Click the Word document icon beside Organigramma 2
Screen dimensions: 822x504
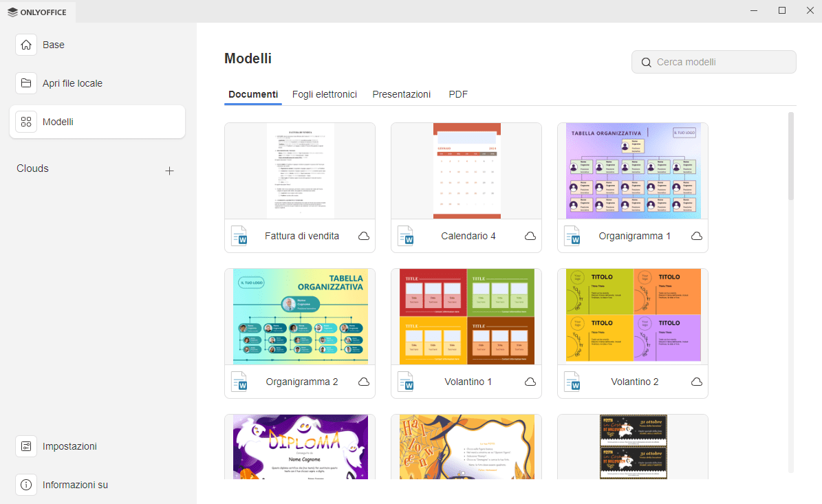239,382
